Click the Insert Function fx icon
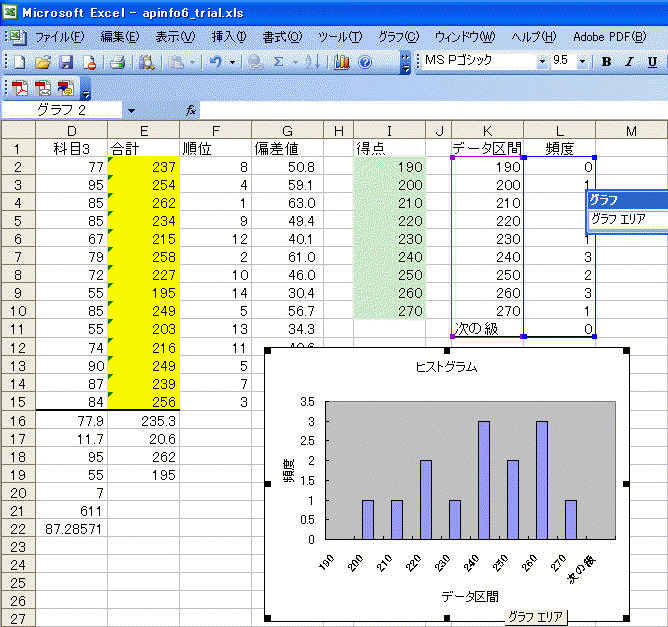Screen dimensions: 668x627 pos(191,109)
